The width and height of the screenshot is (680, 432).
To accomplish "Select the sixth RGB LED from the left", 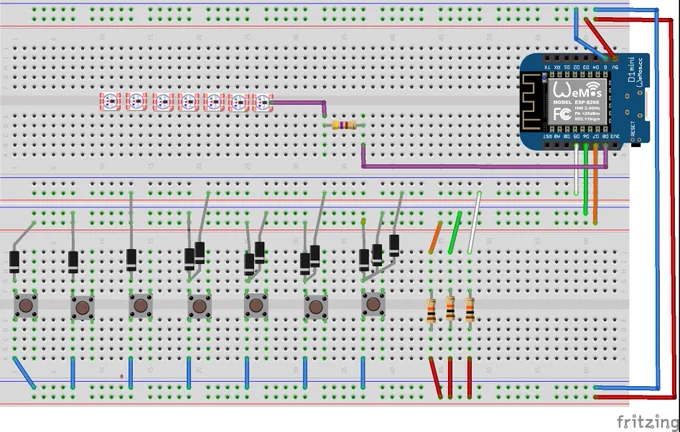I will tap(239, 103).
